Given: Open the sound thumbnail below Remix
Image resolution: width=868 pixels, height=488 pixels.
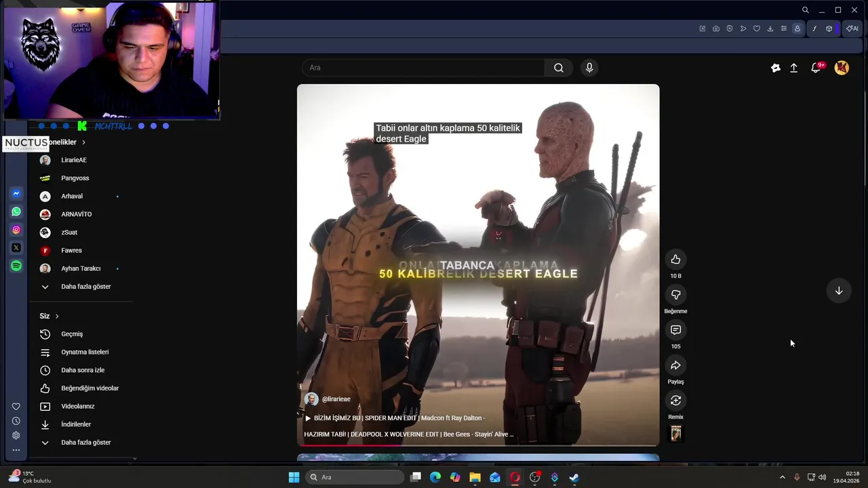Looking at the screenshot, I should pos(675,434).
